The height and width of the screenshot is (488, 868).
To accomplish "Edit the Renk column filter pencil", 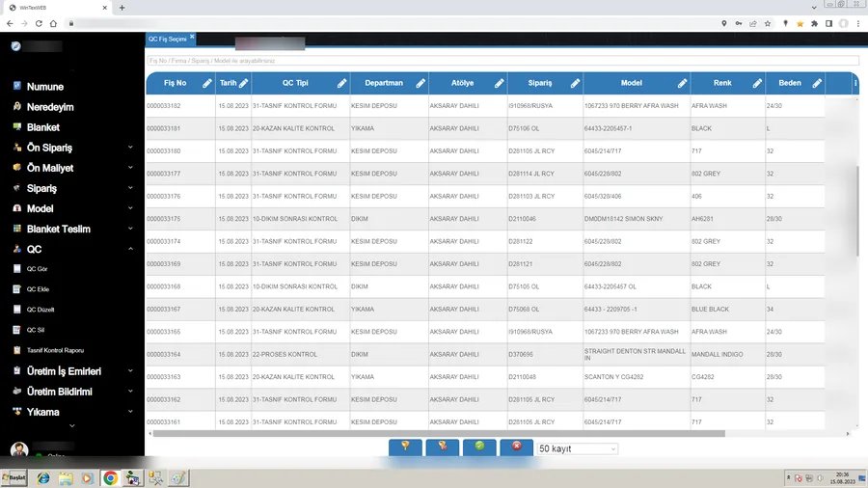I will coord(757,83).
